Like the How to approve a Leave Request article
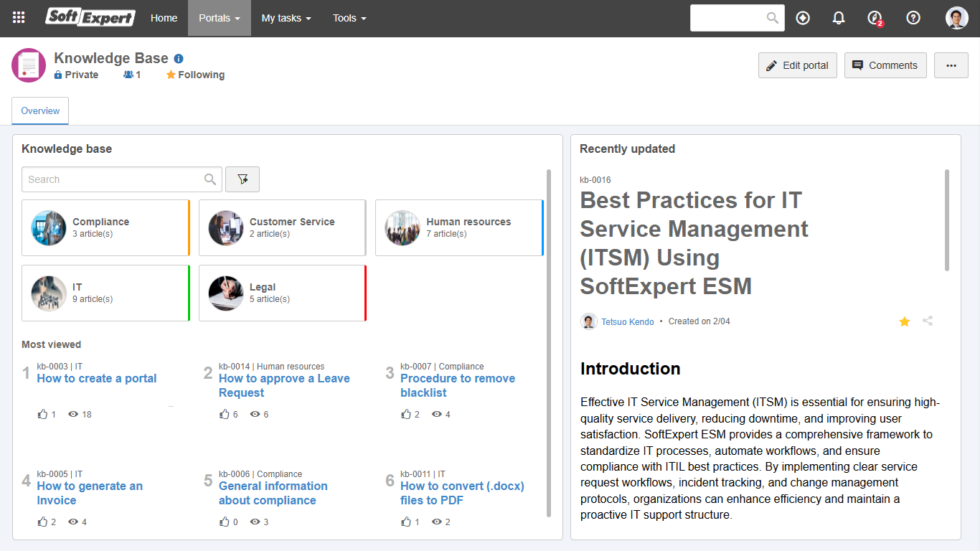The image size is (980, 551). [225, 414]
